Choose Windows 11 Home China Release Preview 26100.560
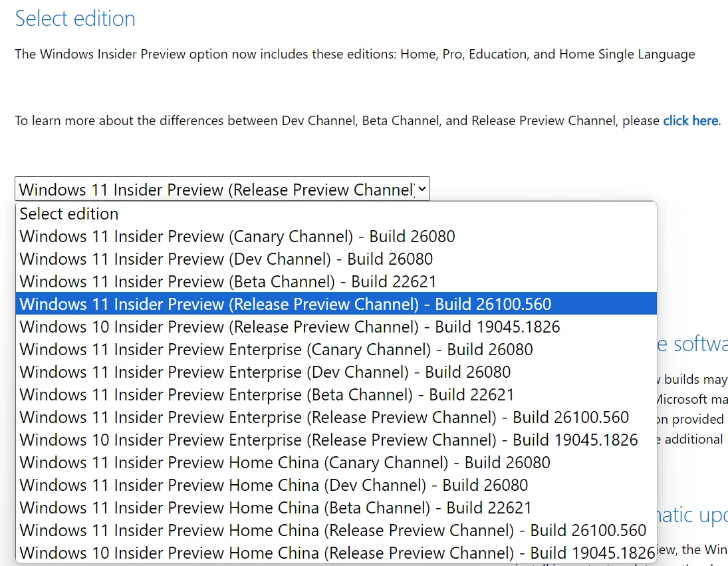 pyautogui.click(x=336, y=530)
